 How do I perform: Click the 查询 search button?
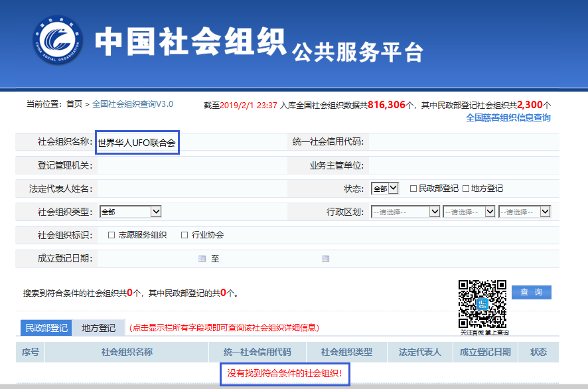532,292
